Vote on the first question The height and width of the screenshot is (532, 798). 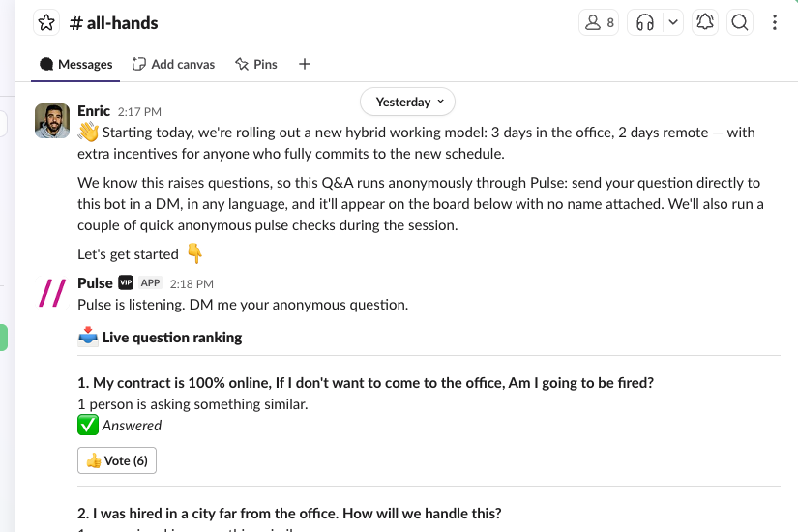117,460
